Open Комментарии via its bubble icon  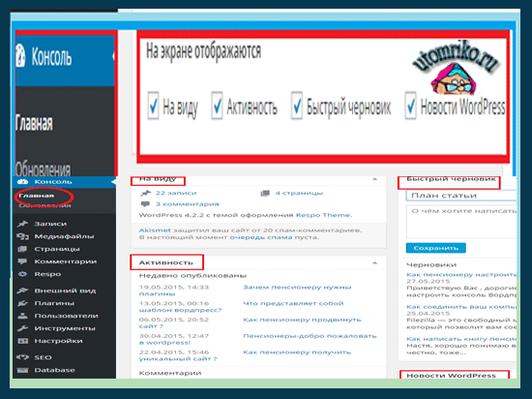click(23, 261)
